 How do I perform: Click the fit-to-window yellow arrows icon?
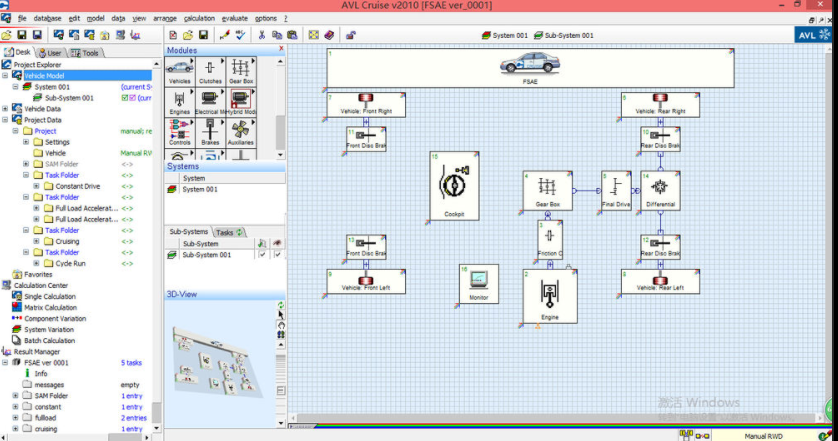314,35
